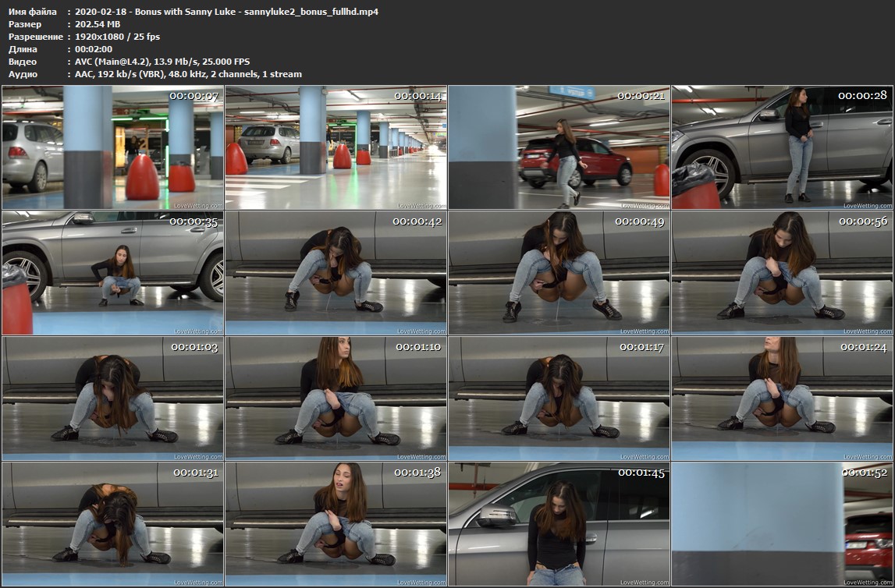Click the frame marked 00:00:28
Viewport: 895px width, 588px height.
click(x=782, y=147)
